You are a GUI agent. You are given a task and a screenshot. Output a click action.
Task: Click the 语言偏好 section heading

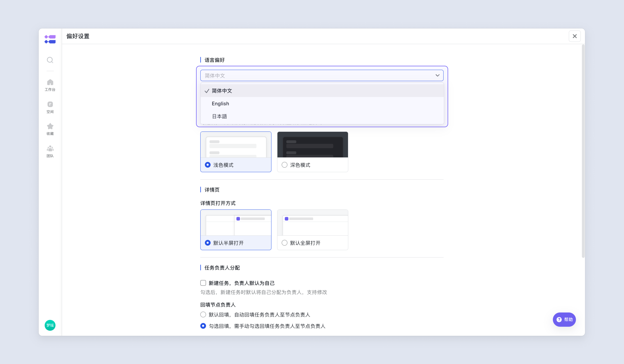pos(214,60)
